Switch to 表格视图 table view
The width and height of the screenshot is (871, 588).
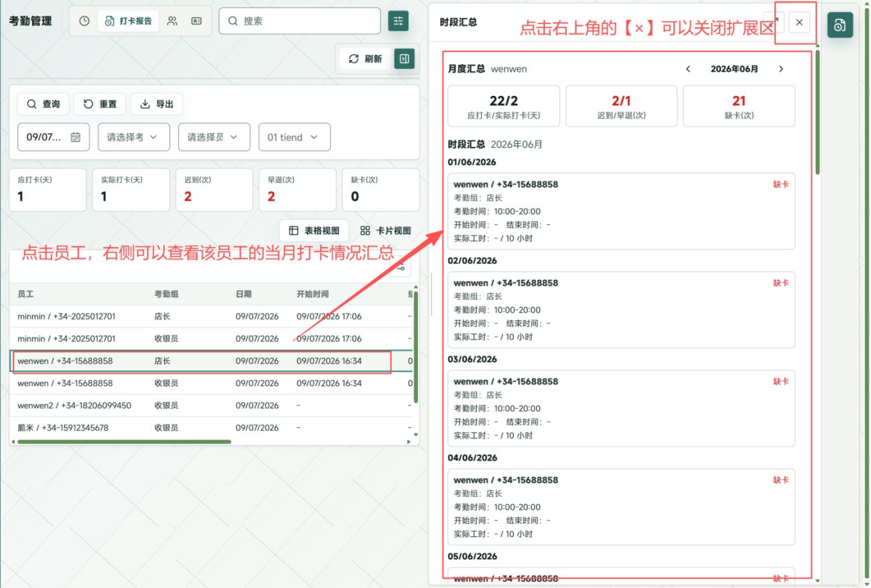click(x=314, y=230)
